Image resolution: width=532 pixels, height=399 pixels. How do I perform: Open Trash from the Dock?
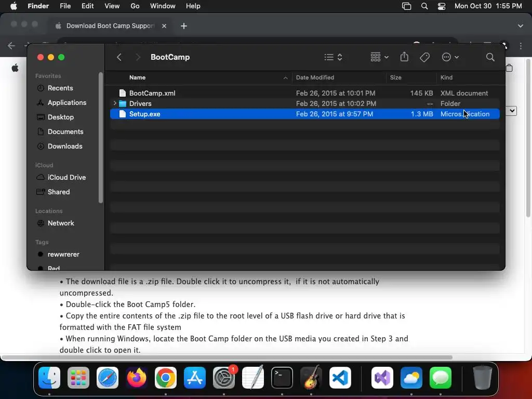(x=482, y=378)
